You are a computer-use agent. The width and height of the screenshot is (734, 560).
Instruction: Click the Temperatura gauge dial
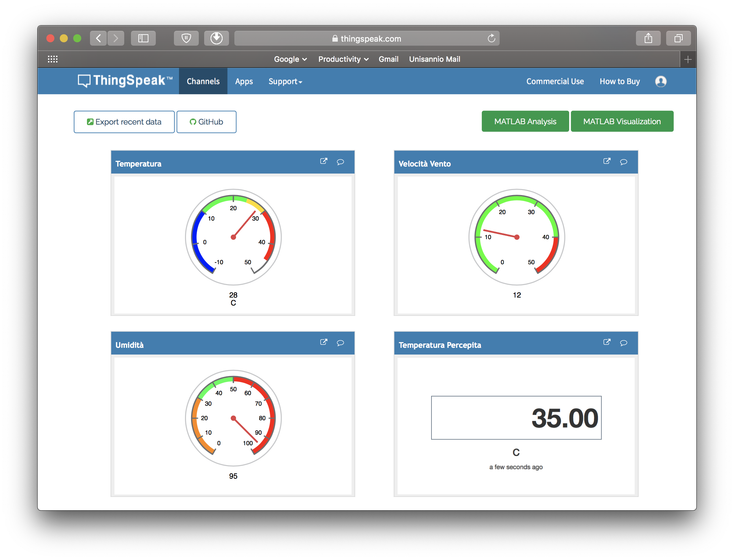233,237
